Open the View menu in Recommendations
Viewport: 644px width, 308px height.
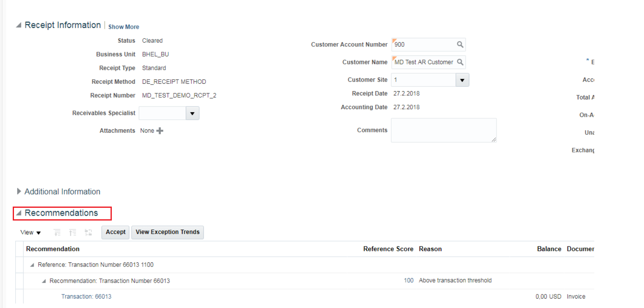click(x=30, y=232)
